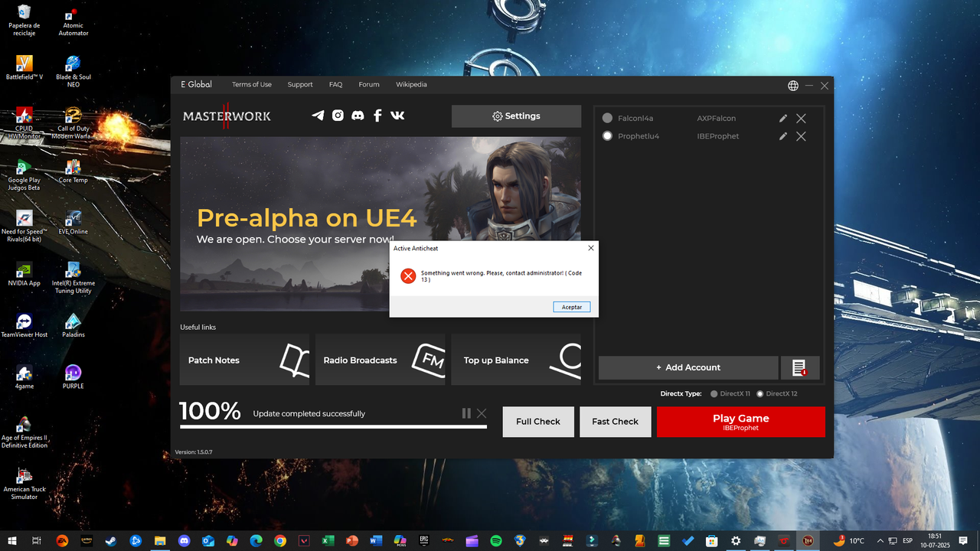Select the Prophetlu4 account radio button
Screen dimensions: 980x551
(x=608, y=136)
